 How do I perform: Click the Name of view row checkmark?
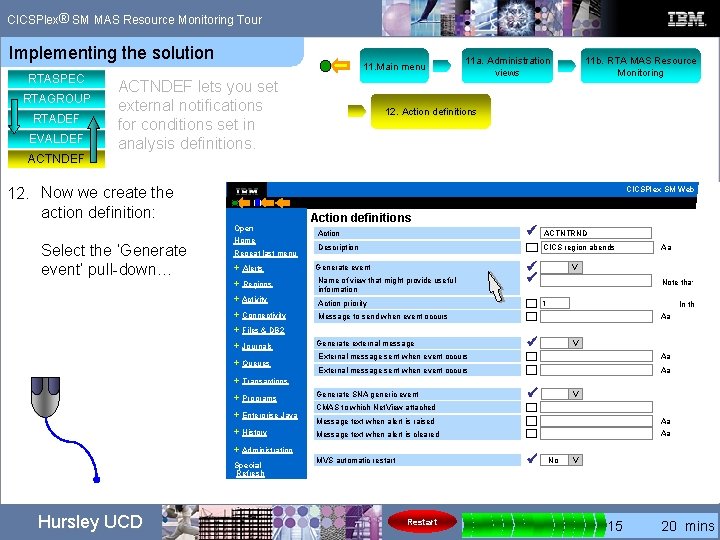coord(532,277)
